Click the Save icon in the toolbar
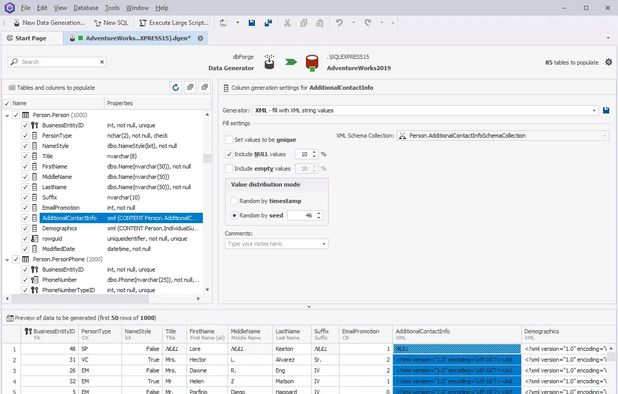The width and height of the screenshot is (618, 394). [251, 23]
